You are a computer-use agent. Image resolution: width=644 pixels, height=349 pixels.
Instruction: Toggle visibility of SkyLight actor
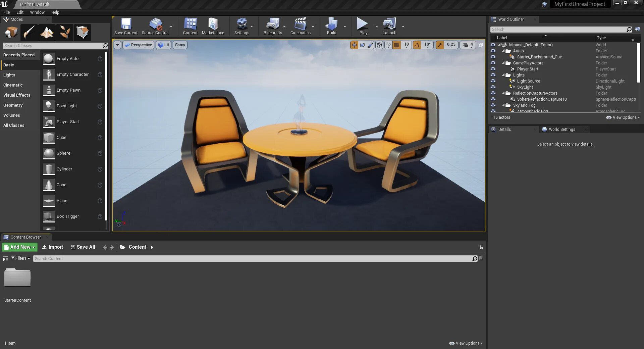[493, 87]
